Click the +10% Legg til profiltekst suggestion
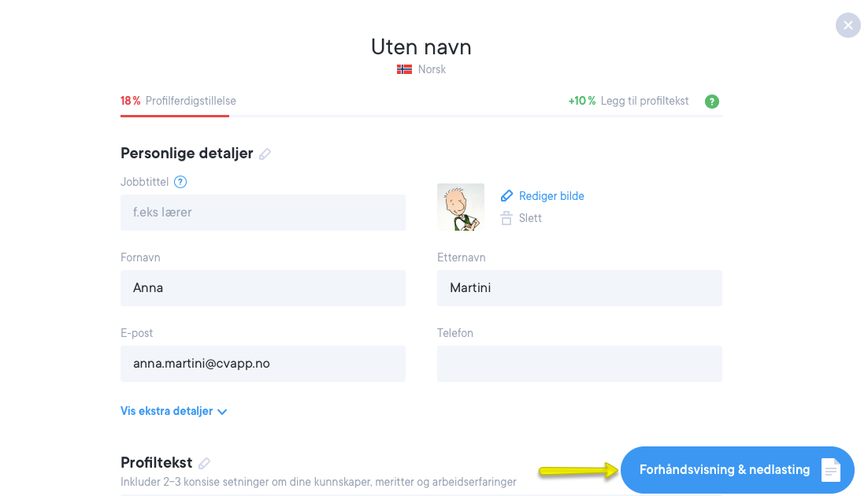 click(x=629, y=101)
